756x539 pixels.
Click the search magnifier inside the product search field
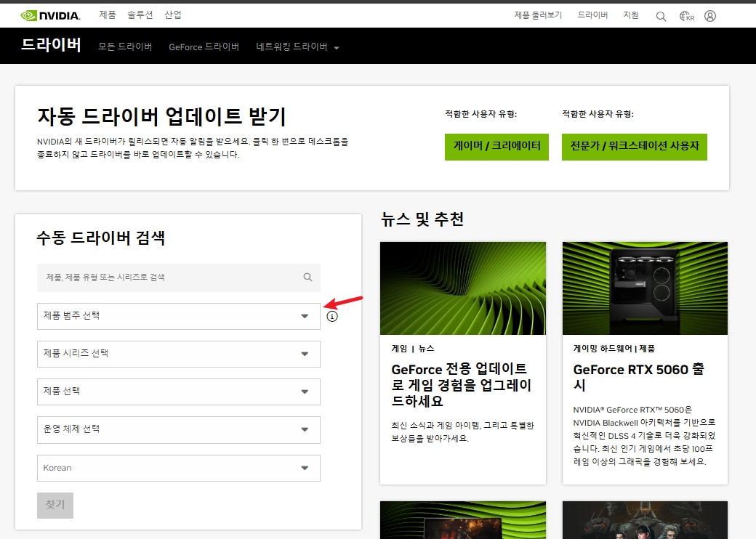coord(307,277)
